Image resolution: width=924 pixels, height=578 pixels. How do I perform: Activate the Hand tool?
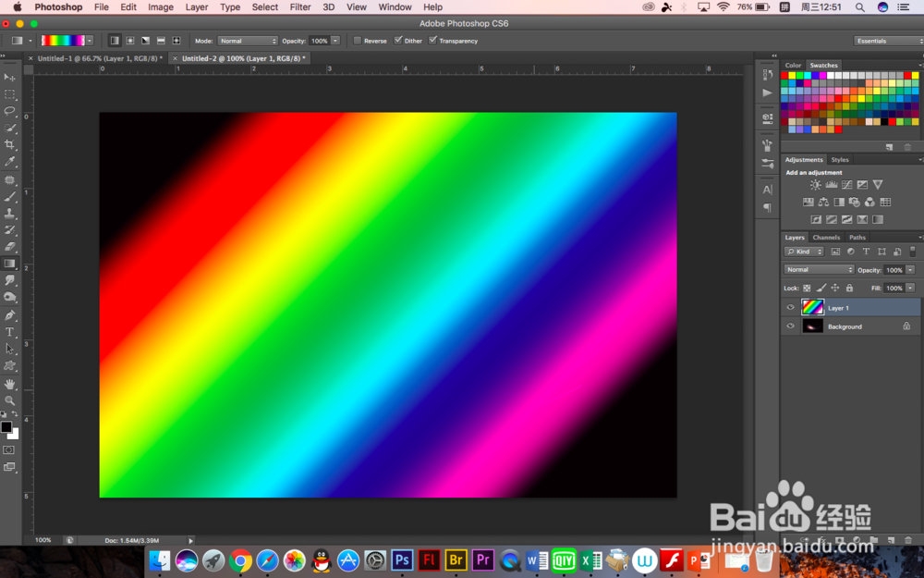(10, 384)
